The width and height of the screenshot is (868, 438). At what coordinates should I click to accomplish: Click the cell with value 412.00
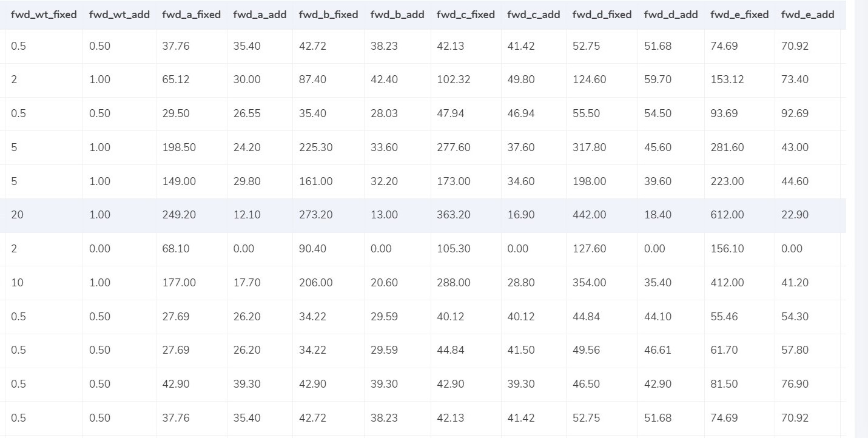point(727,283)
